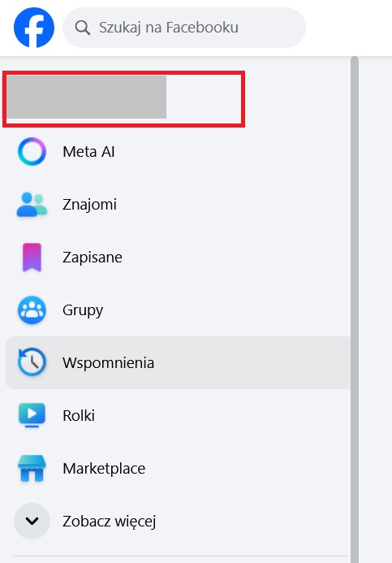Open Zapisane saved items label
Viewport: 392px width, 563px height.
pos(93,258)
